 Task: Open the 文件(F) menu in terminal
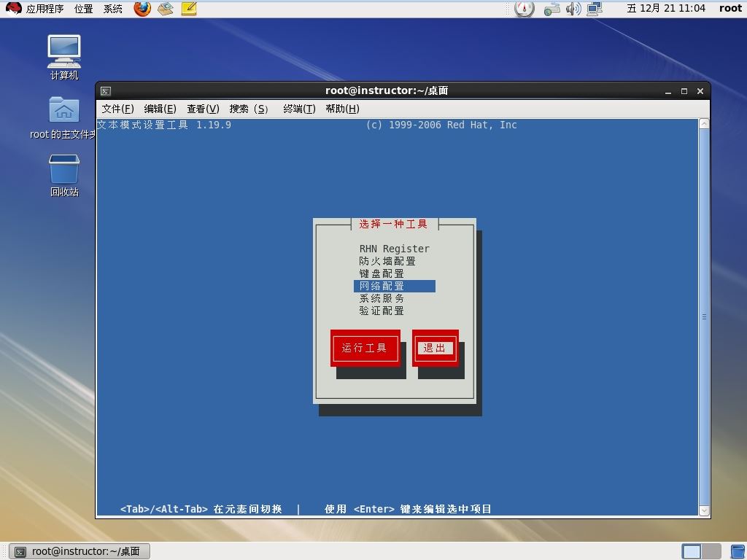[x=117, y=109]
